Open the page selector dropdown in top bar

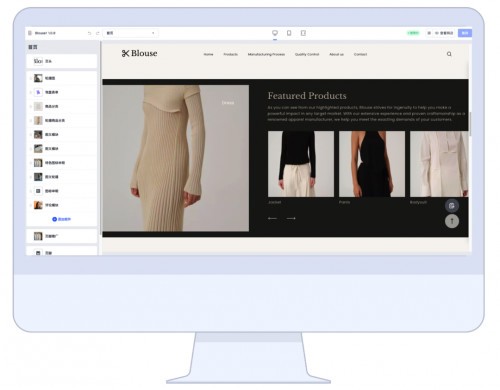point(130,33)
